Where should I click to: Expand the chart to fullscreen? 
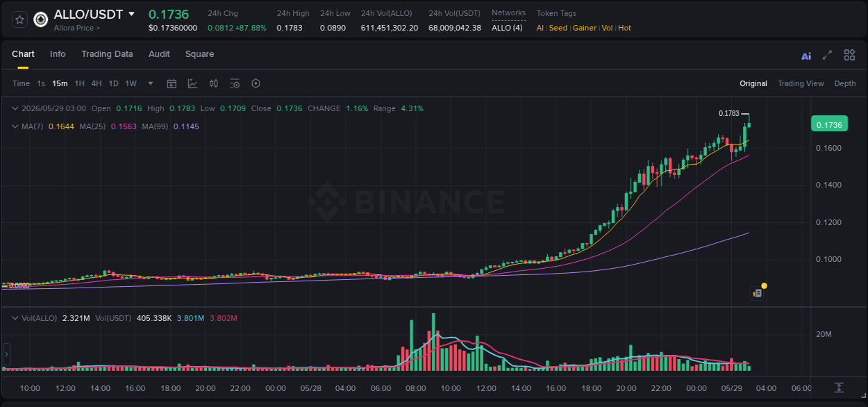827,56
